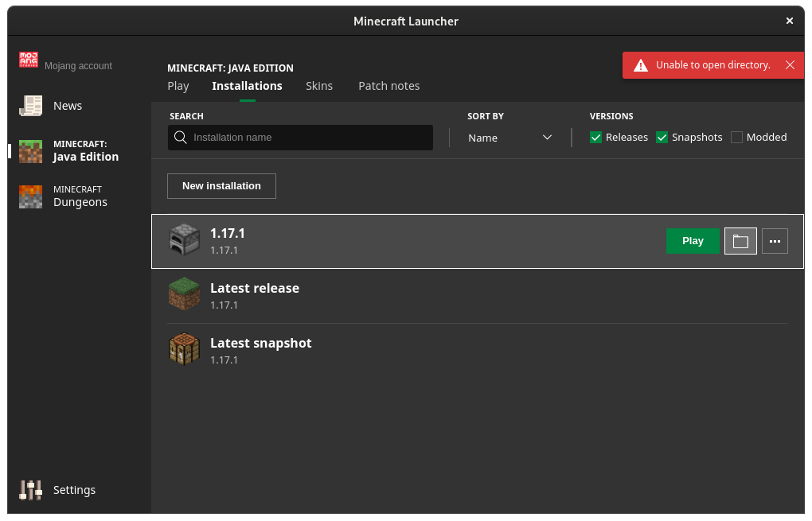
Task: Open the three-dot menu for 1.17.1
Action: coord(775,241)
